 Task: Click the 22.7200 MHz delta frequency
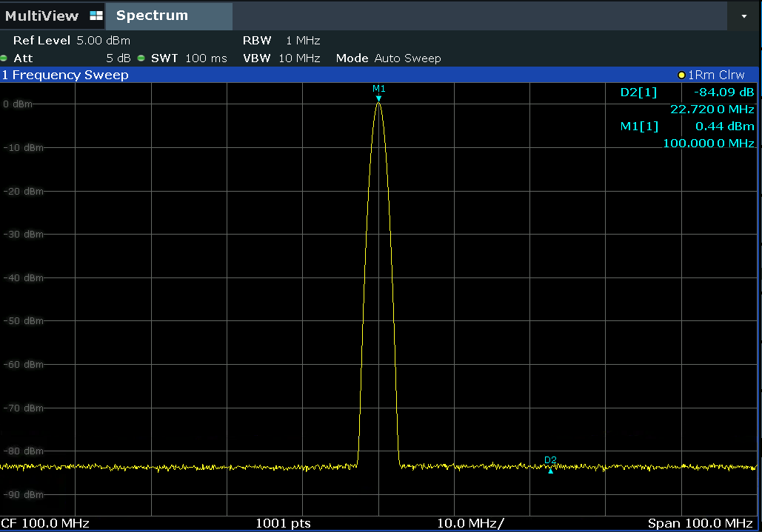pyautogui.click(x=712, y=110)
